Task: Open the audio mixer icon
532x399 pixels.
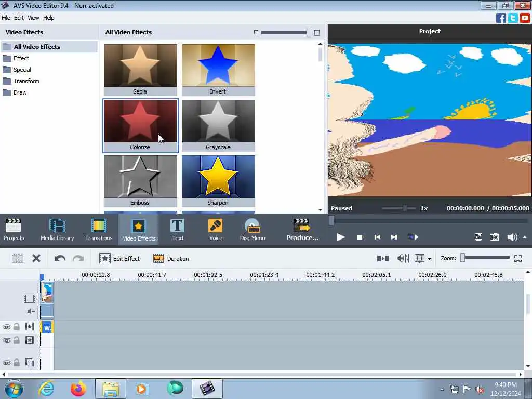Action: point(403,259)
